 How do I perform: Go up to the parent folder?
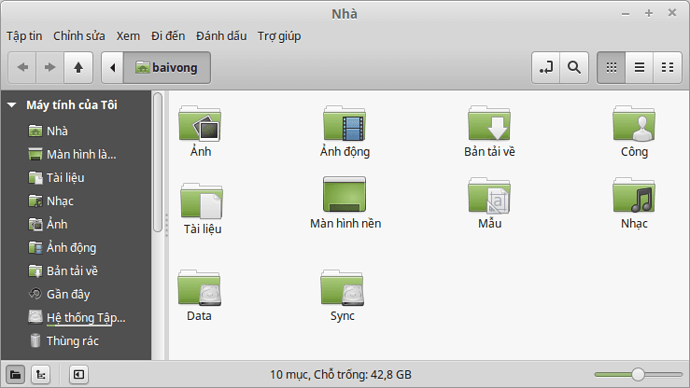coord(78,67)
